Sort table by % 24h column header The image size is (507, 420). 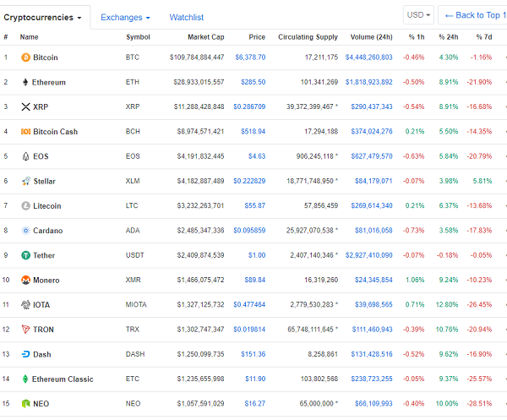coord(448,37)
